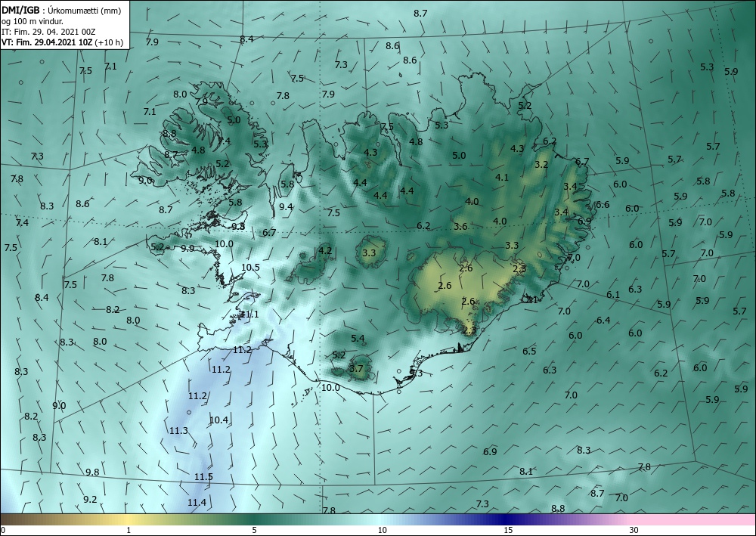Click the "IT: Fim. 29. 04. 2021 00Z" line
756x536 pixels.
(48, 32)
